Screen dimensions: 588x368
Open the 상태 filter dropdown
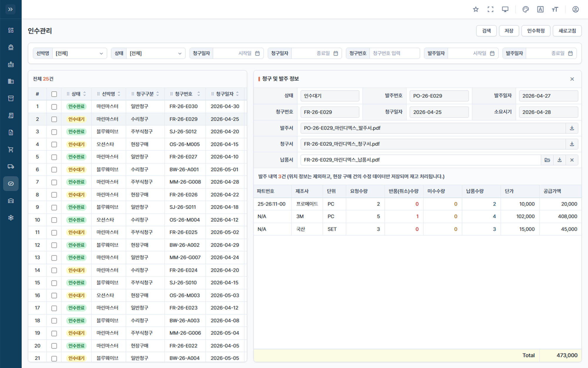coord(156,53)
